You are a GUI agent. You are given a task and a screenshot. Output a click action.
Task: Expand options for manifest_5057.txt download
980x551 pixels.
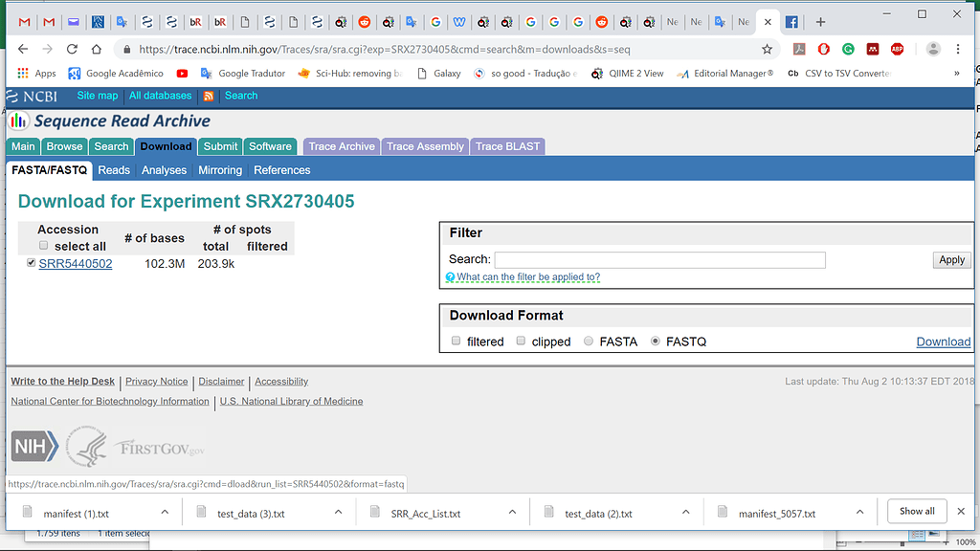click(859, 513)
